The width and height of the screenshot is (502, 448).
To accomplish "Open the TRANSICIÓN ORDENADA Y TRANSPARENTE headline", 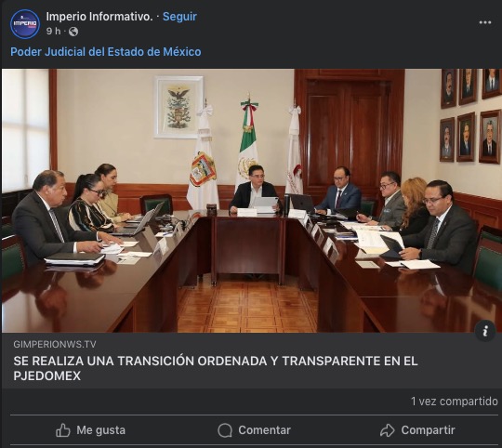I will 216,368.
